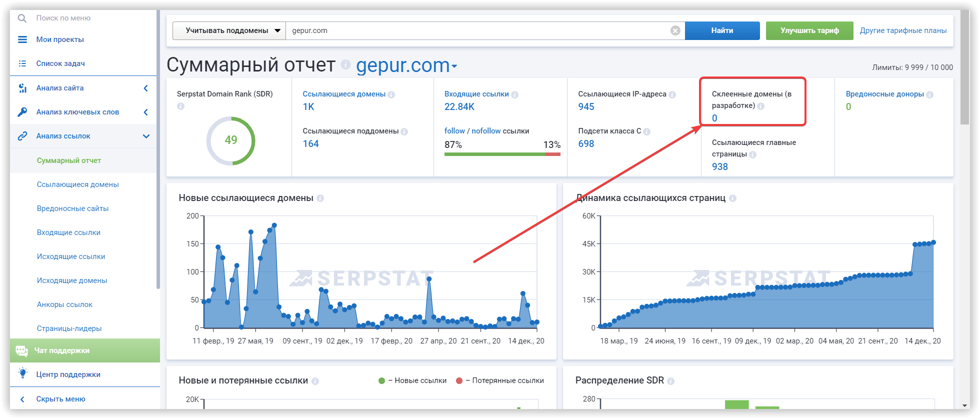
Task: Collapse the Анализ ссылок section
Action: tap(146, 136)
